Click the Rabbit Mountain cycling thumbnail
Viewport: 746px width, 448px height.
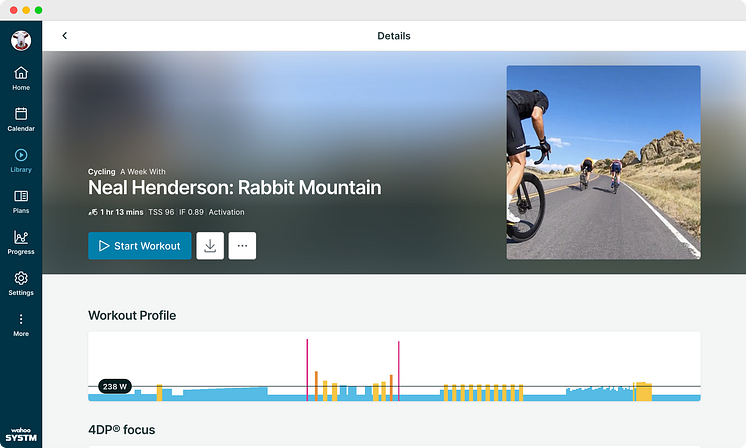[603, 163]
